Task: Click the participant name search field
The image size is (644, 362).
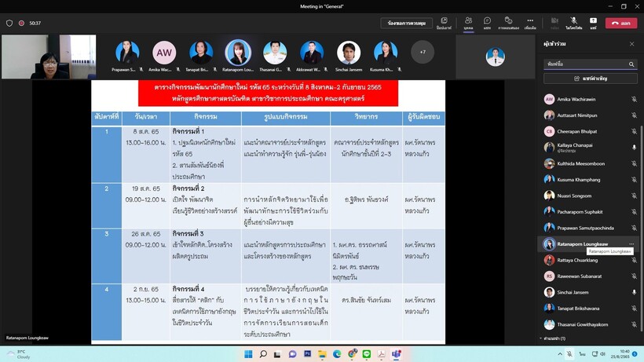Action: pyautogui.click(x=585, y=64)
